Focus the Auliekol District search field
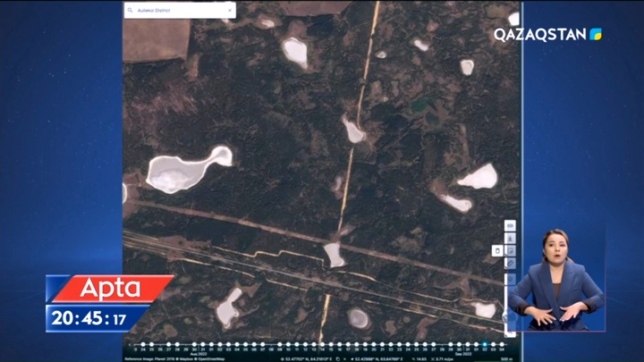Screen dimensions: 644x362 pyautogui.click(x=179, y=10)
